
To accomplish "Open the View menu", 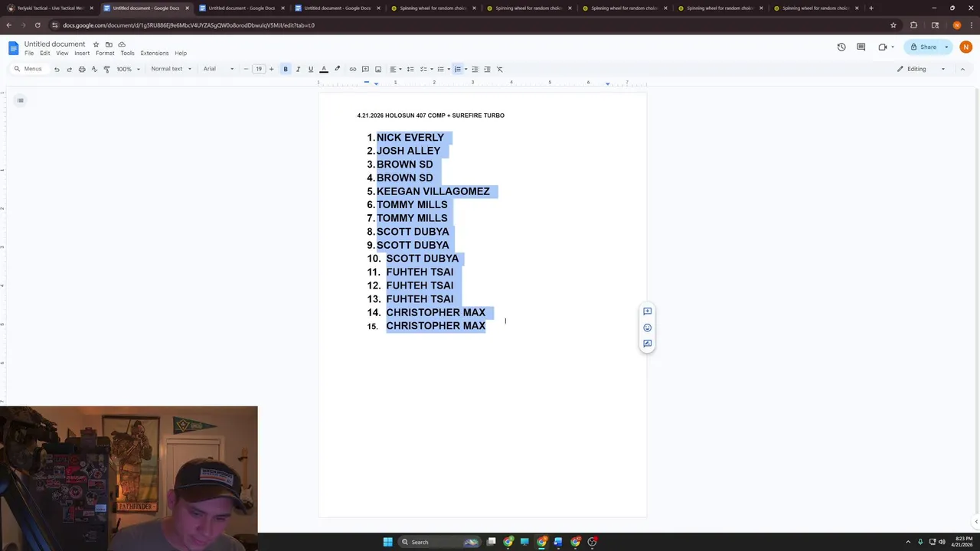I will 62,53.
